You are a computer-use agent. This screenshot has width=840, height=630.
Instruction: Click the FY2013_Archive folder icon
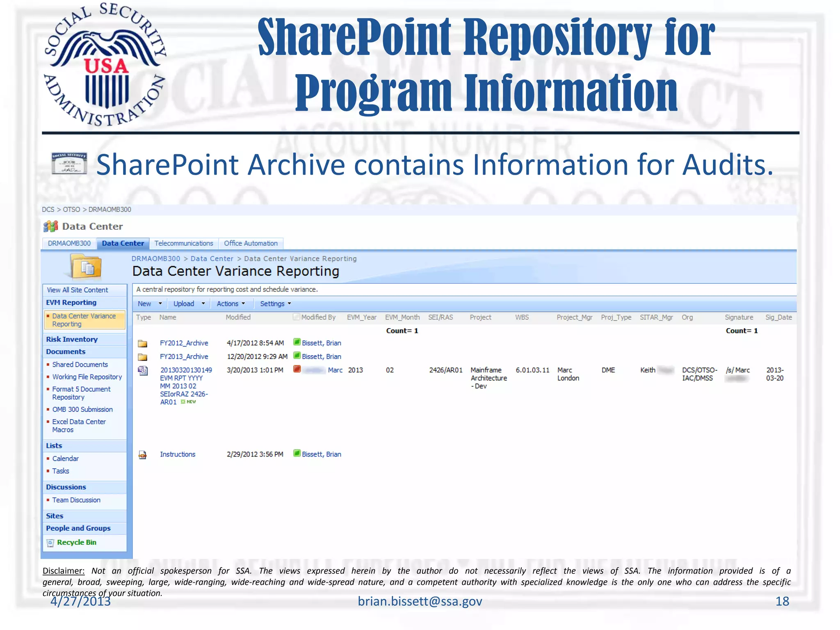[142, 357]
